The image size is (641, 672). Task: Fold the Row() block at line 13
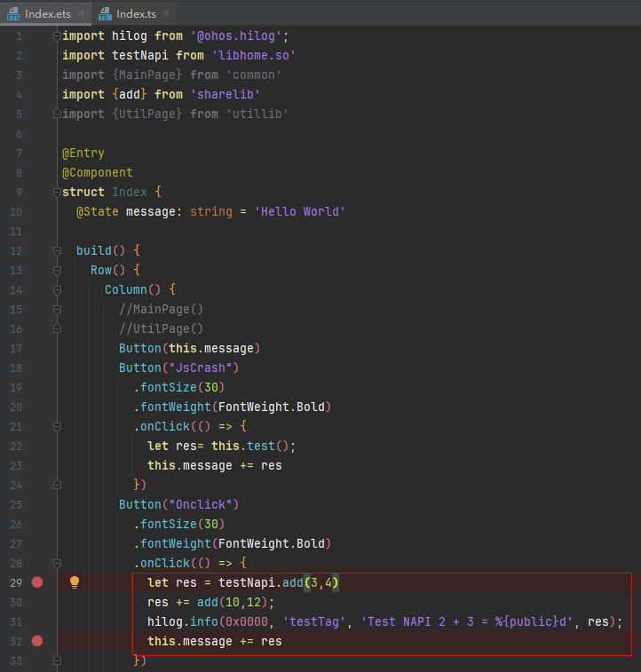pyautogui.click(x=57, y=271)
